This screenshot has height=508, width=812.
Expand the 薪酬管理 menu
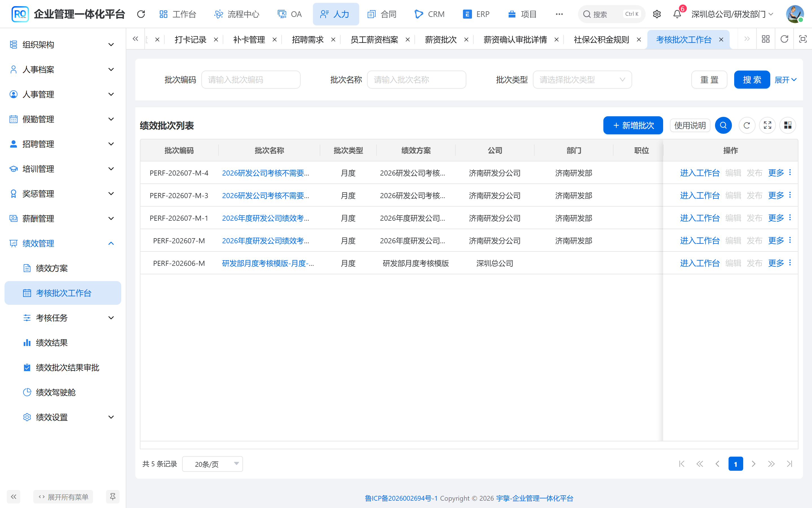[x=63, y=219]
